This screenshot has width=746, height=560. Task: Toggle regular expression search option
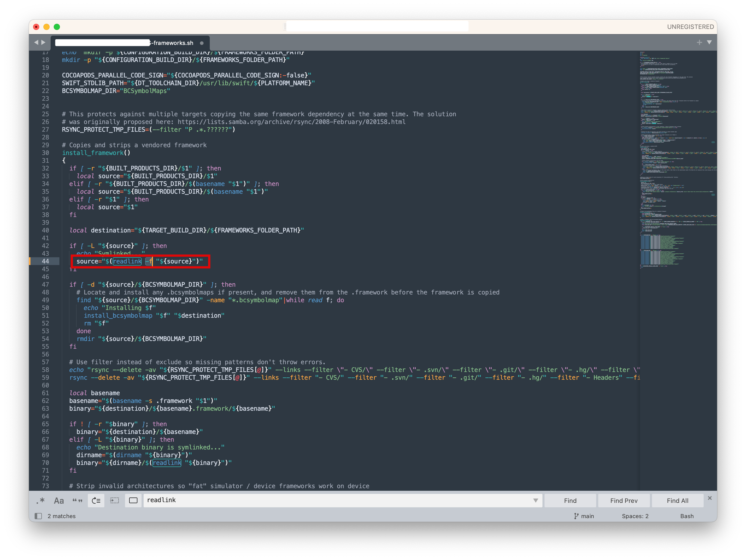(41, 501)
